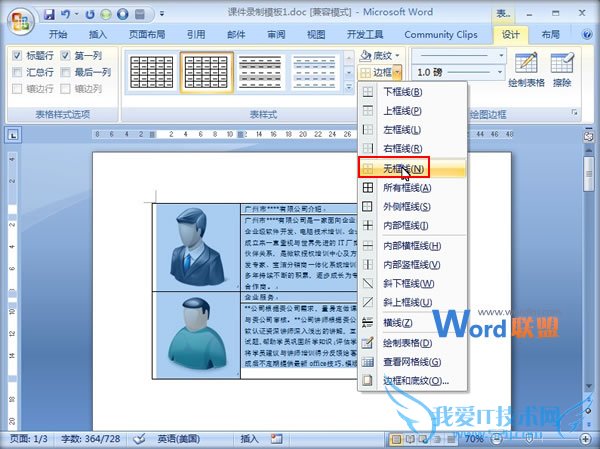
Task: Open 页面布局 (Page Layout) tab
Action: pyautogui.click(x=147, y=34)
